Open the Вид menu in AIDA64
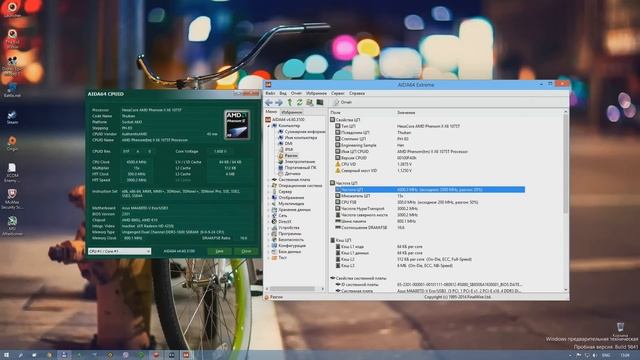This screenshot has width=640, height=360. [283, 93]
